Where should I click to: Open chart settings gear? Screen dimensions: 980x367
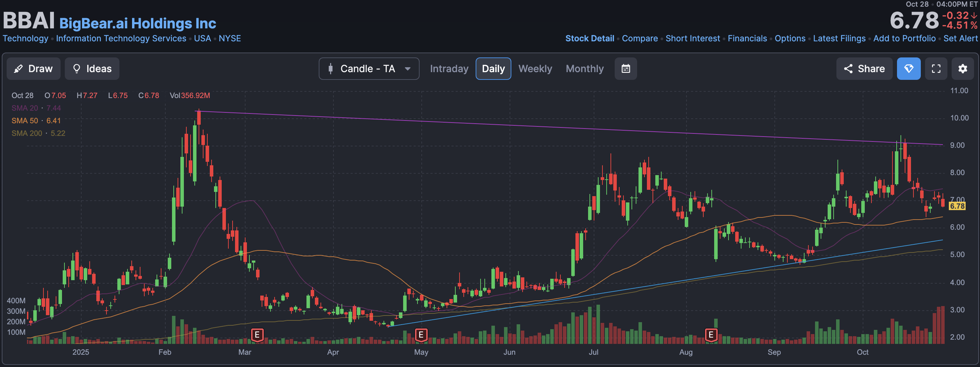click(962, 68)
